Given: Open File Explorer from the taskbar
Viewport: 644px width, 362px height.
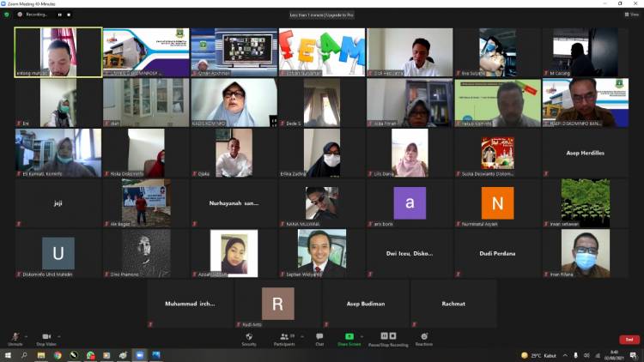Looking at the screenshot, I should pos(41,355).
